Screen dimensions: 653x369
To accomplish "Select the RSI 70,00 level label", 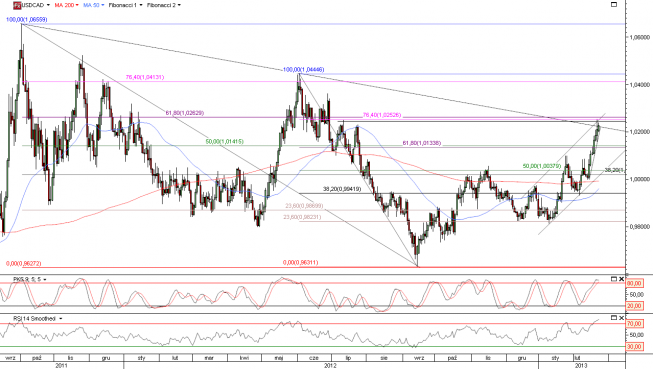I will coord(634,324).
